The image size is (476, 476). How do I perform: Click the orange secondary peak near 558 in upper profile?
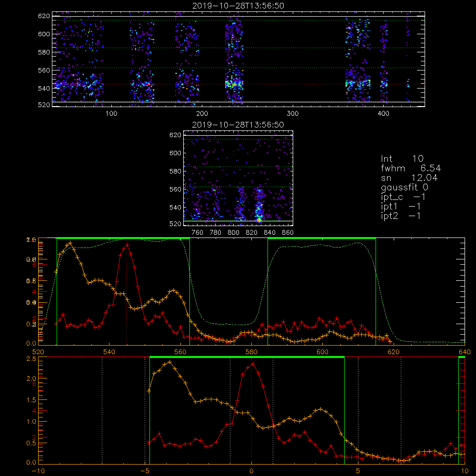[173, 290]
